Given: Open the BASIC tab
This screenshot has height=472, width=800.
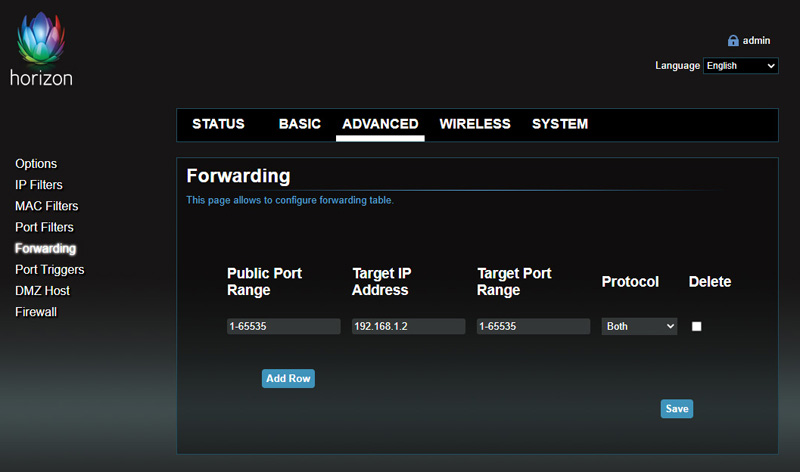Looking at the screenshot, I should click(299, 124).
